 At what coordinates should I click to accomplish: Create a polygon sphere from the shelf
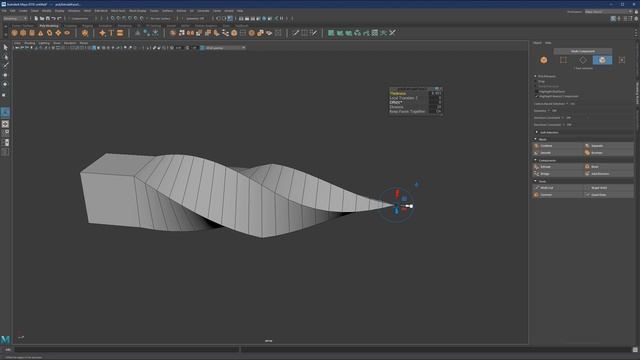tap(14, 33)
